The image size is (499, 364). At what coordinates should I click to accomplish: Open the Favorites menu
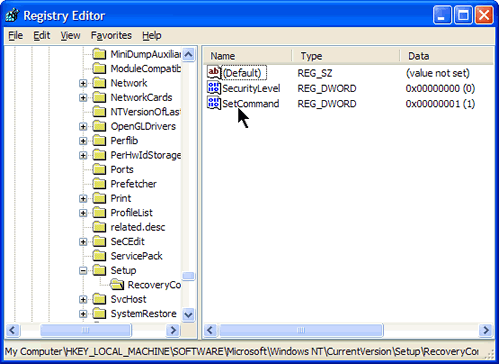(111, 35)
